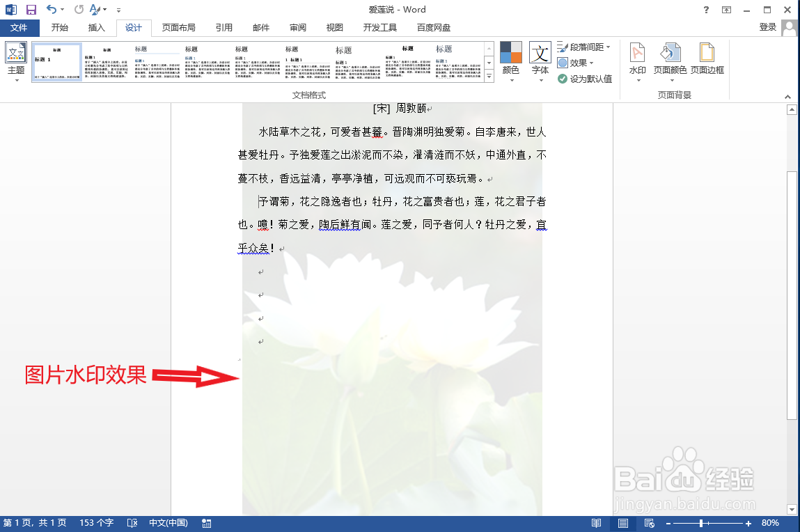Click the Redo icon in title bar
Screen dimensions: 800x532
79,9
